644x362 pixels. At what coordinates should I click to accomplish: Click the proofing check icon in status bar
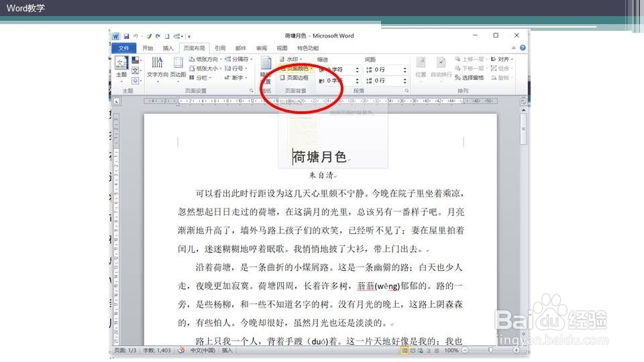tap(180, 351)
